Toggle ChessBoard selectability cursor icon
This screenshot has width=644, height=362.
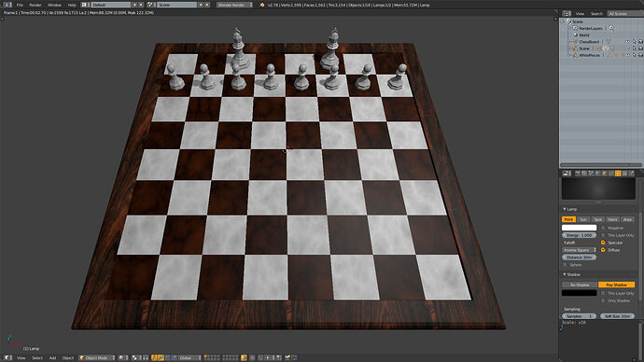[x=634, y=41]
